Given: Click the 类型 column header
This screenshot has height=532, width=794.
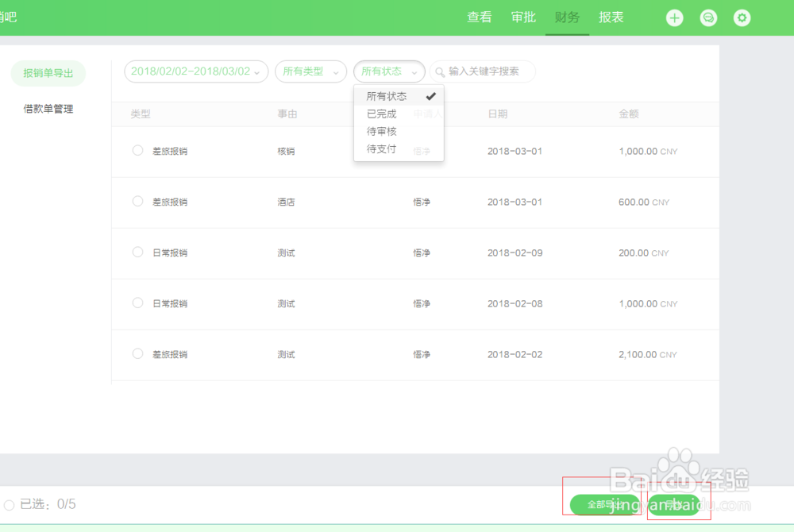Looking at the screenshot, I should coord(141,114).
